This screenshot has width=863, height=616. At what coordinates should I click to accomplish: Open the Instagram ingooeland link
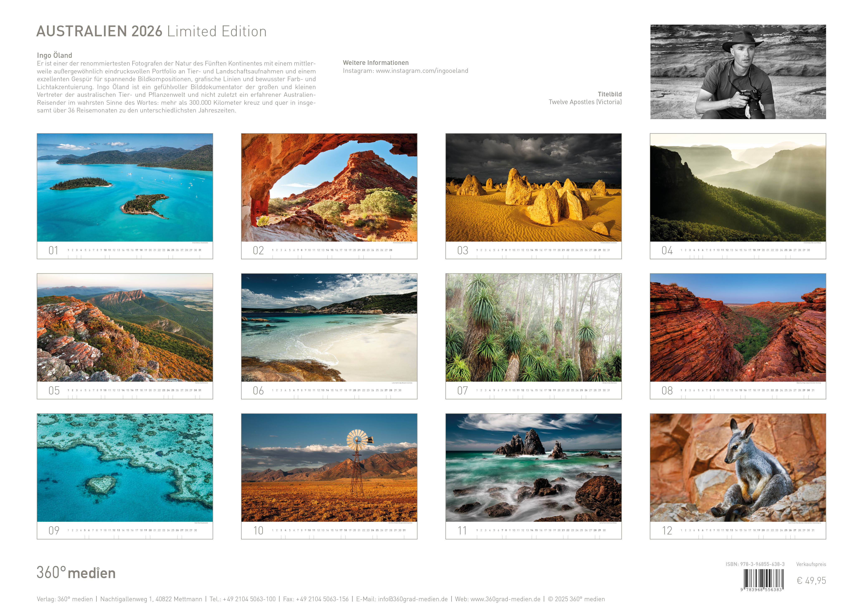click(x=422, y=71)
